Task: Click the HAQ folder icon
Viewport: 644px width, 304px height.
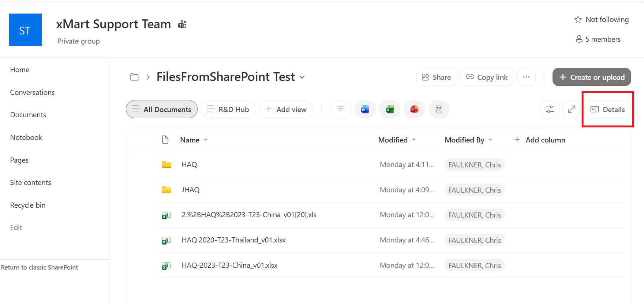Action: (x=166, y=164)
